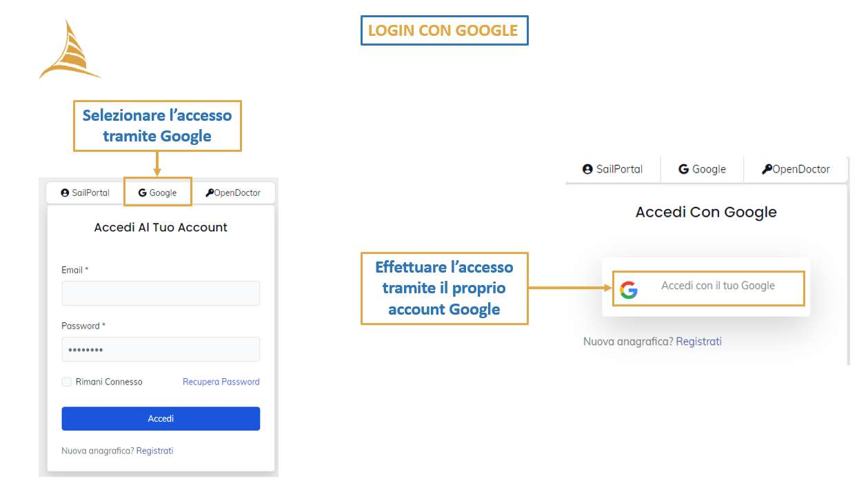Image resolution: width=868 pixels, height=481 pixels.
Task: Switch to OpenDoctor tab in left form
Action: [x=233, y=193]
